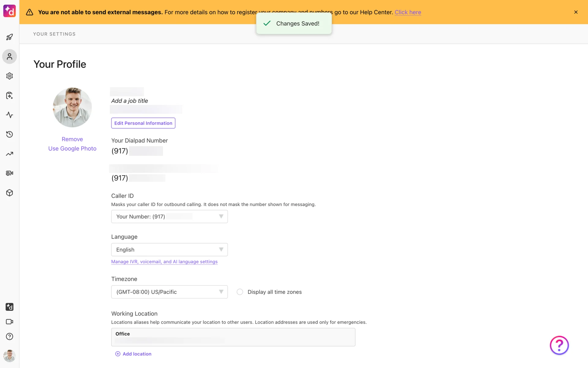Open the history clock icon in sidebar
This screenshot has width=588, height=368.
pos(9,134)
